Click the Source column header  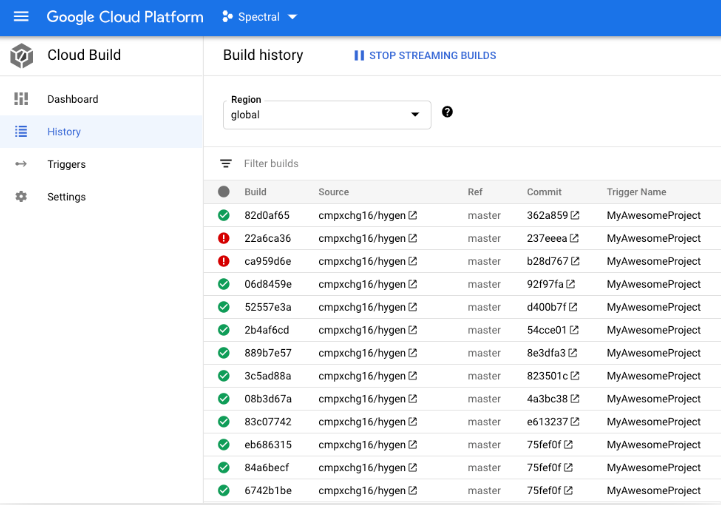(x=333, y=192)
